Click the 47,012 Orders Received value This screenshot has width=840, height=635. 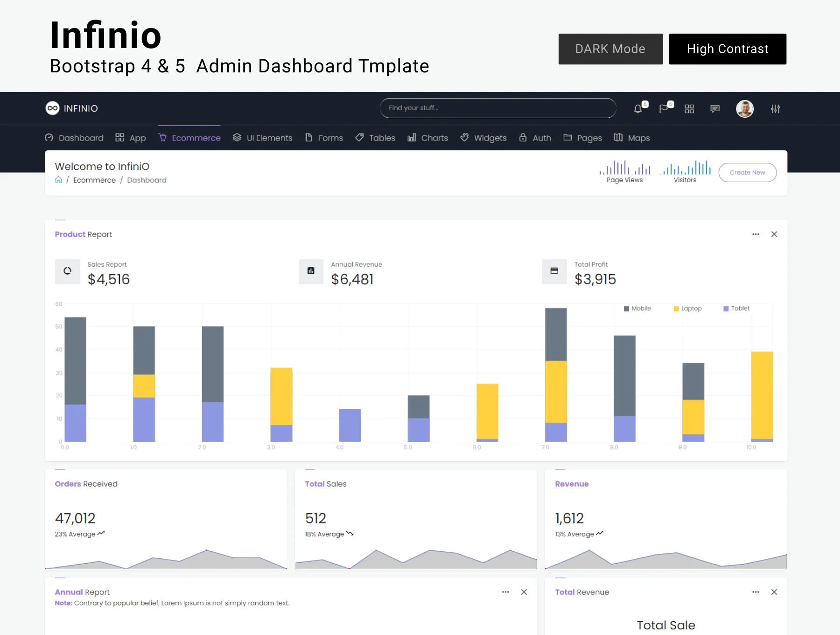75,518
